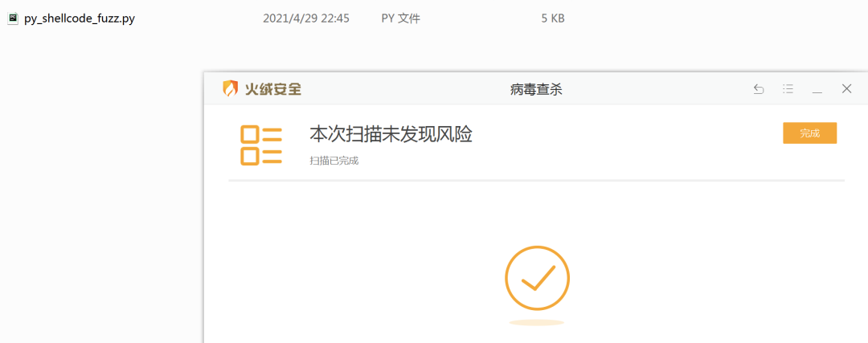Click the back arrow in title bar
Screen dimensions: 868x343
pyautogui.click(x=759, y=88)
